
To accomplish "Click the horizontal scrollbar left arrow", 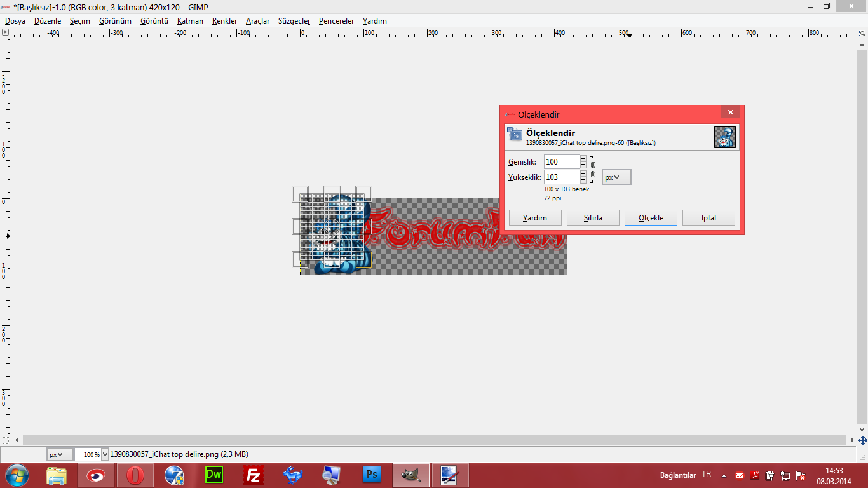I will 17,440.
